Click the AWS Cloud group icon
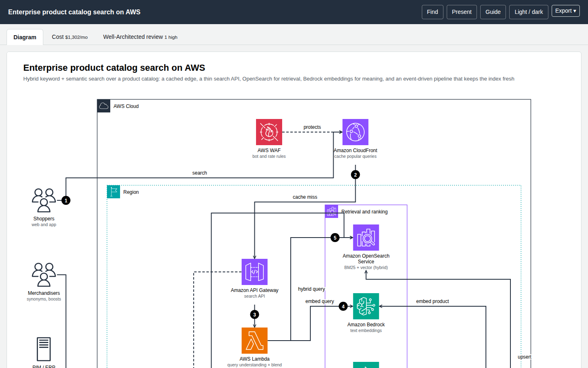This screenshot has width=588, height=368. point(104,106)
